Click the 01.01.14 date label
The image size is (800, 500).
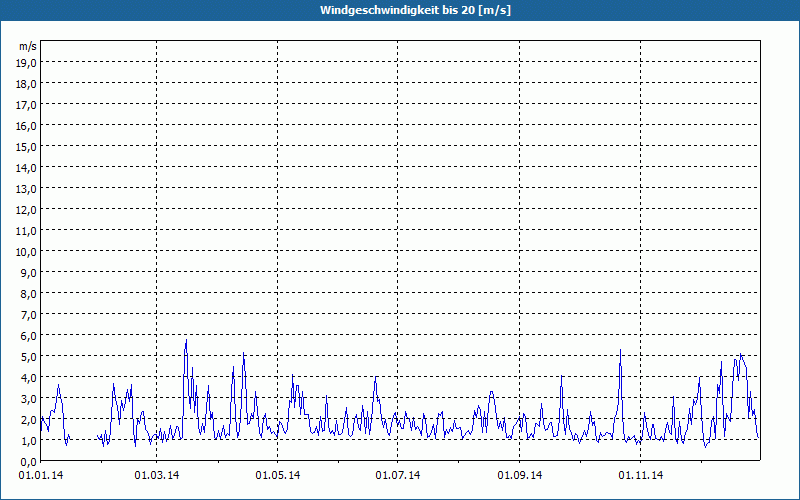pos(41,476)
